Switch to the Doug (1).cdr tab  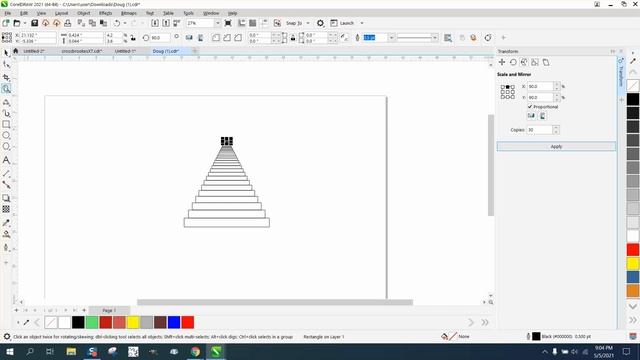166,51
